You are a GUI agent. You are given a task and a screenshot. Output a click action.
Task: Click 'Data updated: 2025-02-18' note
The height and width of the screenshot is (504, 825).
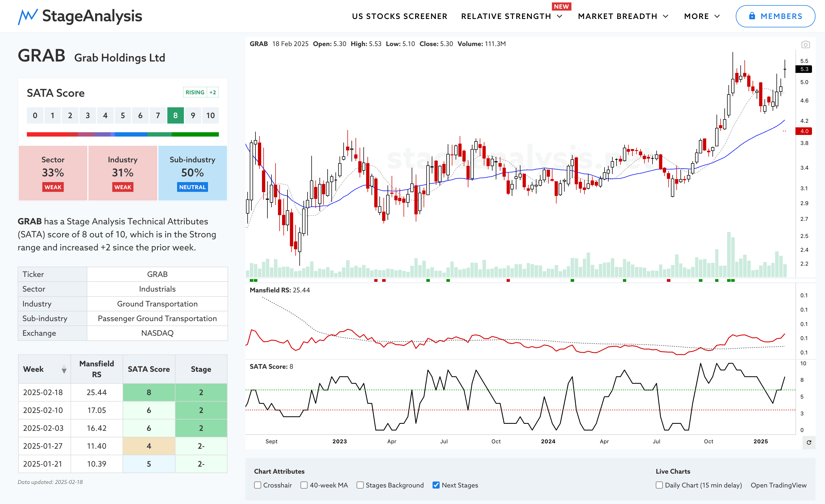pos(50,482)
